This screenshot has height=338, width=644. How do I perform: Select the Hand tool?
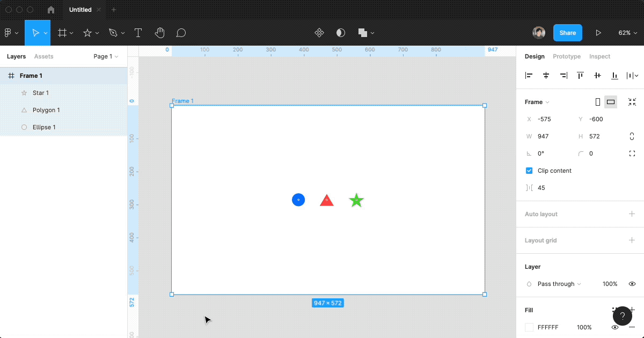159,33
